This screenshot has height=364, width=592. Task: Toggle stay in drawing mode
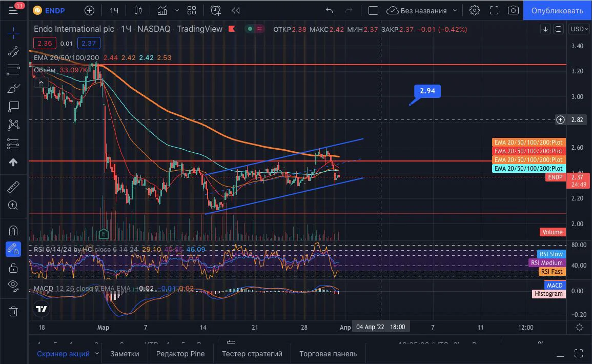pos(13,249)
